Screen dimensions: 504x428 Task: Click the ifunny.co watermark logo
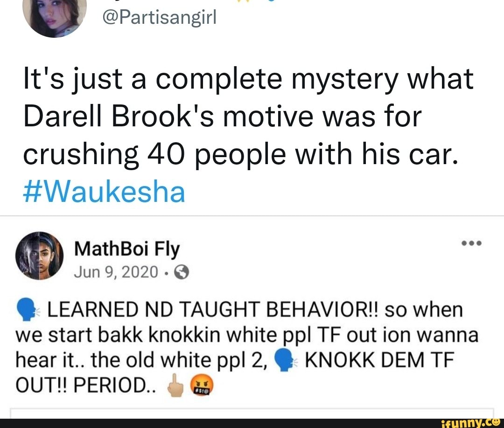click(x=471, y=422)
